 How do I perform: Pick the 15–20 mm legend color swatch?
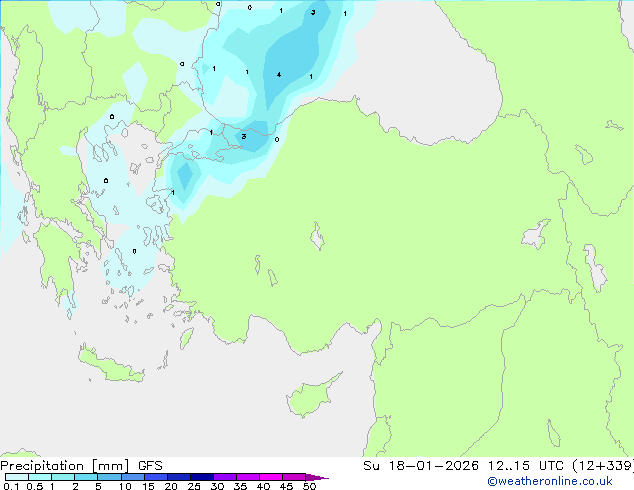156,477
